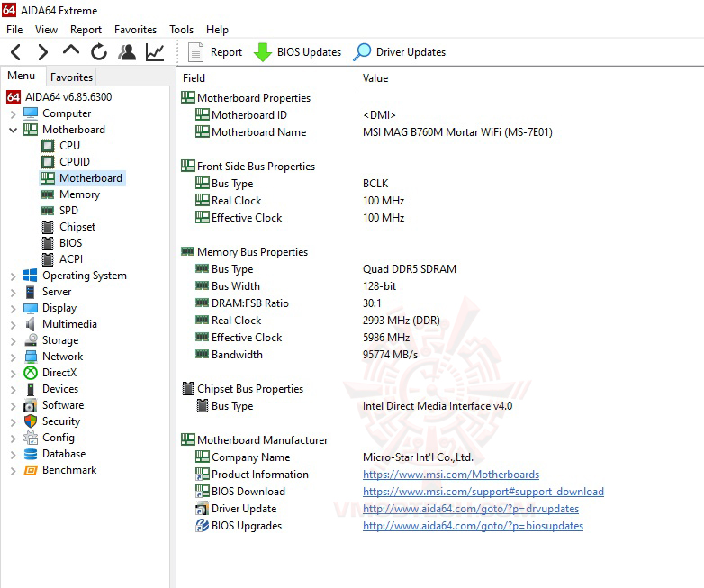Click the Driver Updates toolbar button
Viewport: 704px width, 588px height.
tap(400, 52)
